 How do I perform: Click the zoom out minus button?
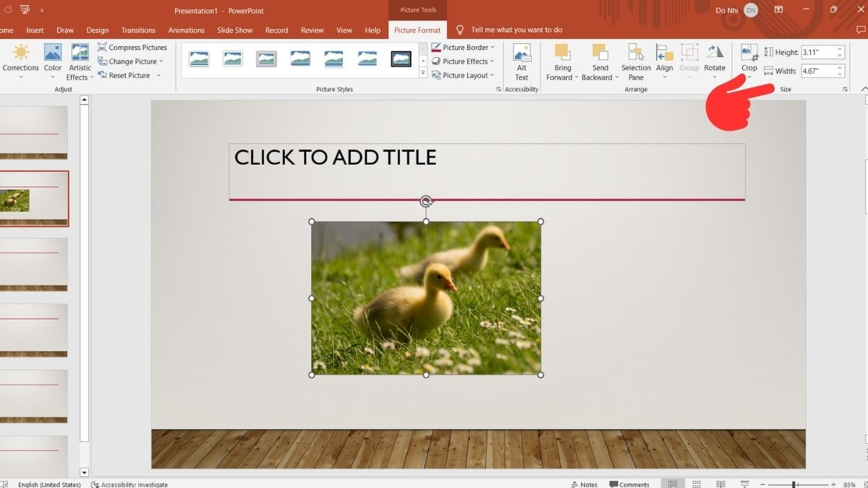click(x=763, y=484)
